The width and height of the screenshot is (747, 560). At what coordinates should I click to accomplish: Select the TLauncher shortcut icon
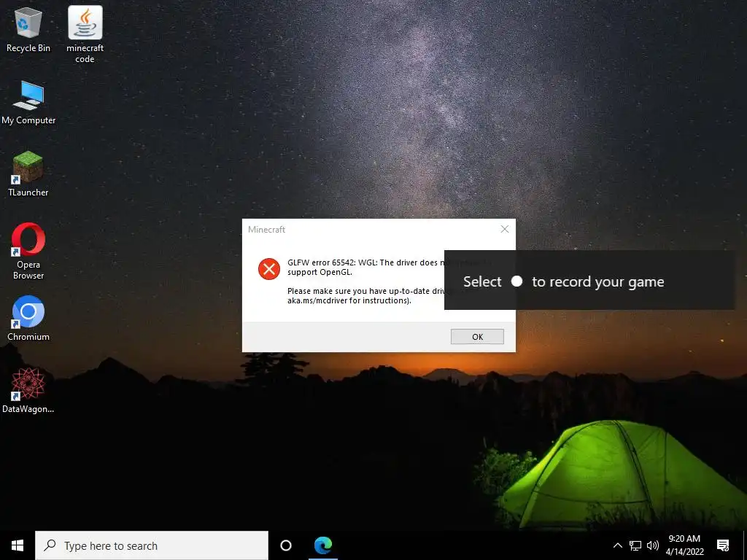point(28,174)
